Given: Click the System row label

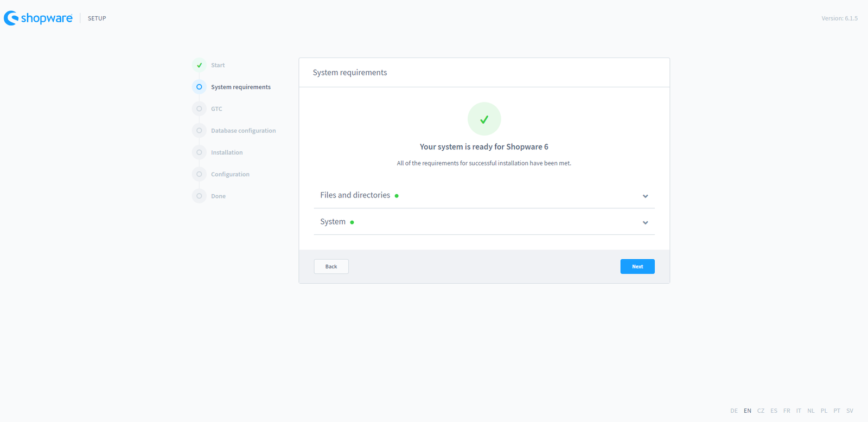Looking at the screenshot, I should click(333, 222).
